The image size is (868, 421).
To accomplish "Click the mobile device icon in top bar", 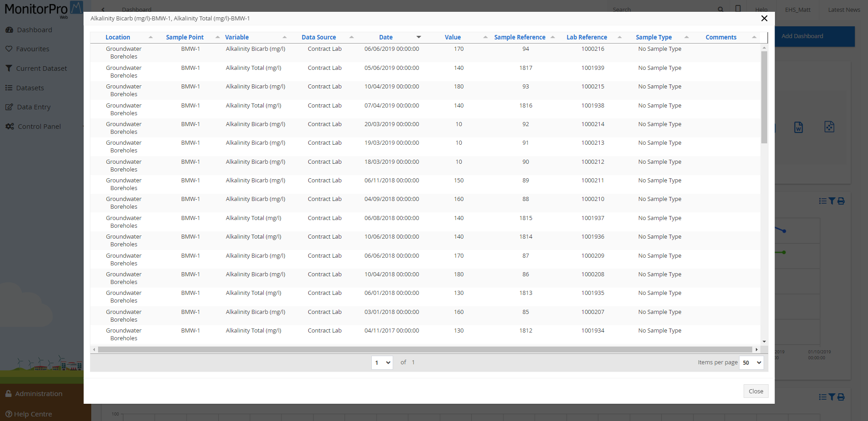I will 738,9.
